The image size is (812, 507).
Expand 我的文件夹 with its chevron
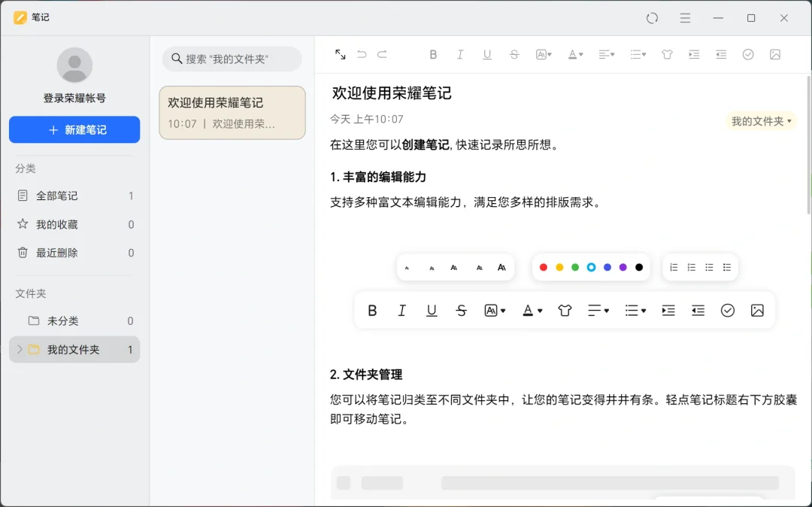pyautogui.click(x=20, y=350)
